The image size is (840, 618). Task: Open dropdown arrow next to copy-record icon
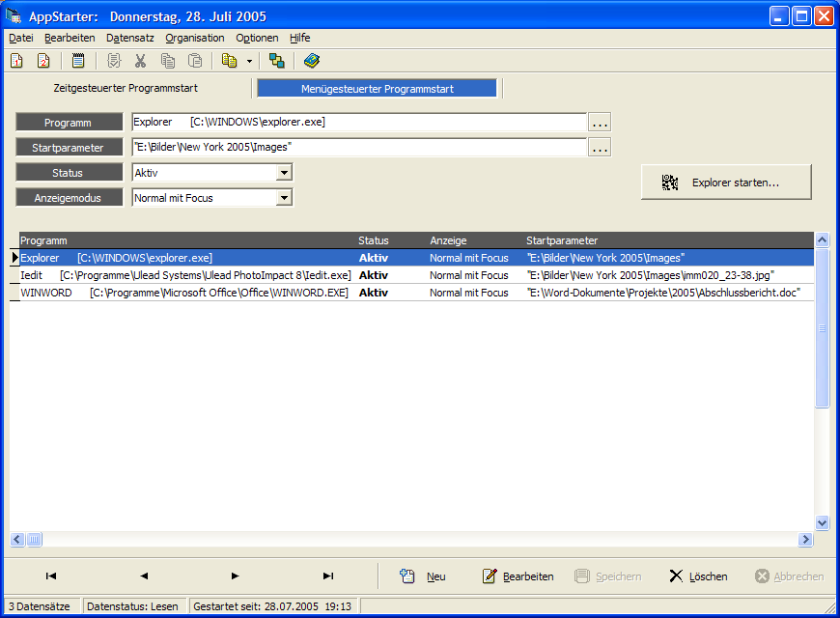(x=249, y=61)
